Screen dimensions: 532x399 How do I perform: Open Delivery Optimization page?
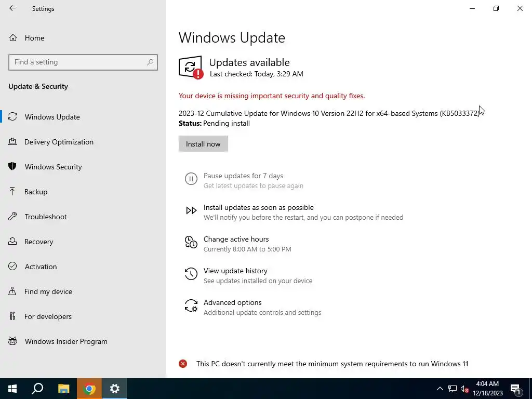pyautogui.click(x=83, y=142)
